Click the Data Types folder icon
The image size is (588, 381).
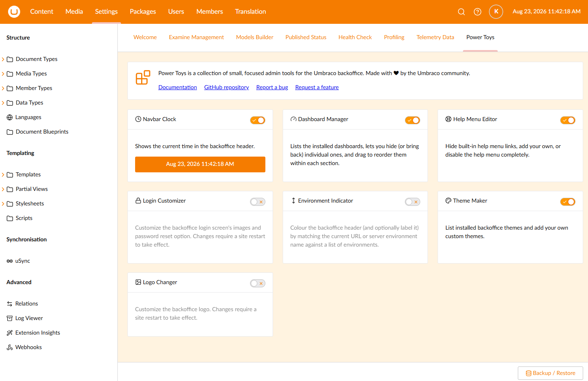[10, 103]
